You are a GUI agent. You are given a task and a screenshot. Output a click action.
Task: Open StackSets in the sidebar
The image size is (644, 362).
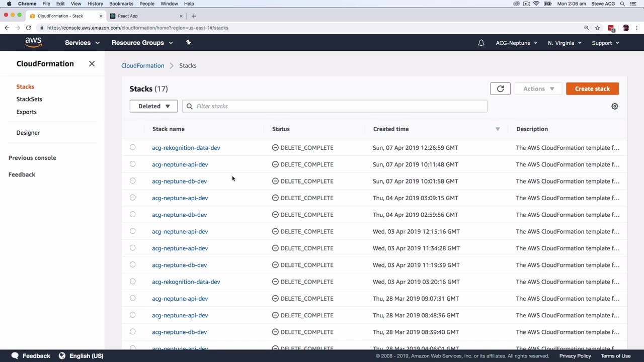point(29,99)
